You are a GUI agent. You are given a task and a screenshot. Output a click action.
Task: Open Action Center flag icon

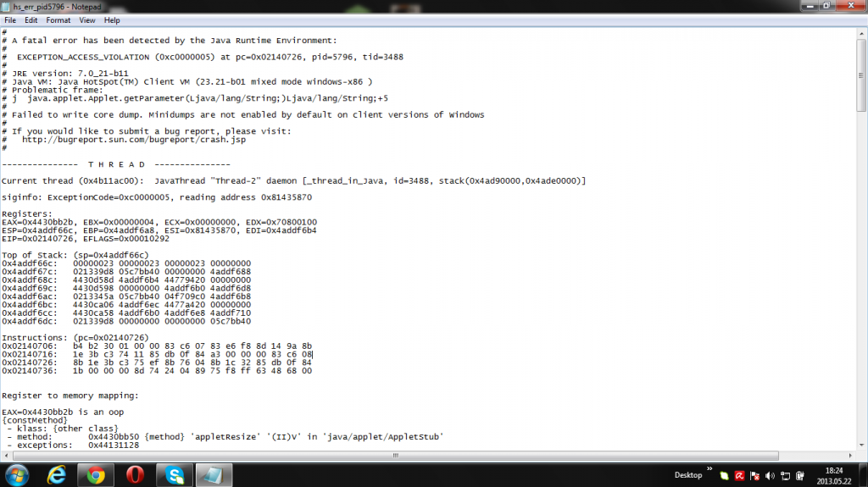754,476
